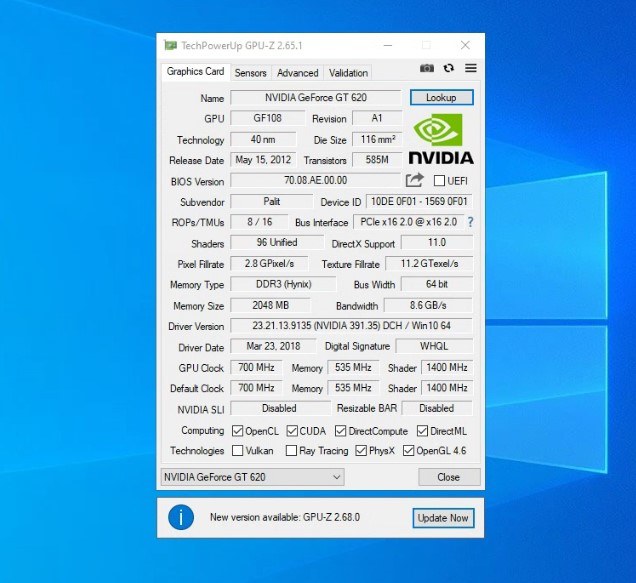Switch to the Graphics Card tab

coord(196,72)
